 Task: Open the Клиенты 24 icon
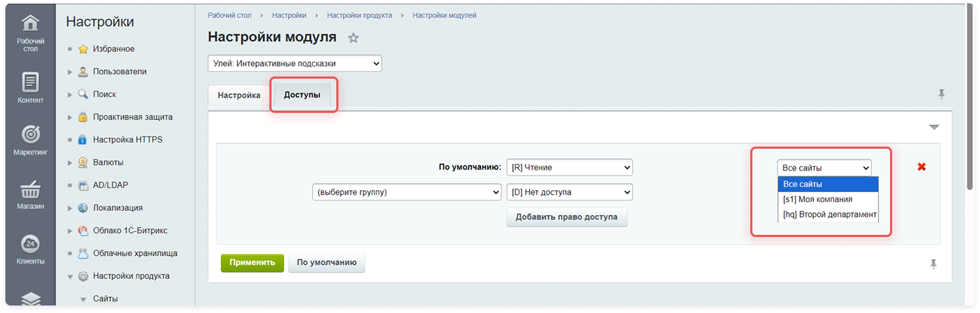click(x=31, y=244)
